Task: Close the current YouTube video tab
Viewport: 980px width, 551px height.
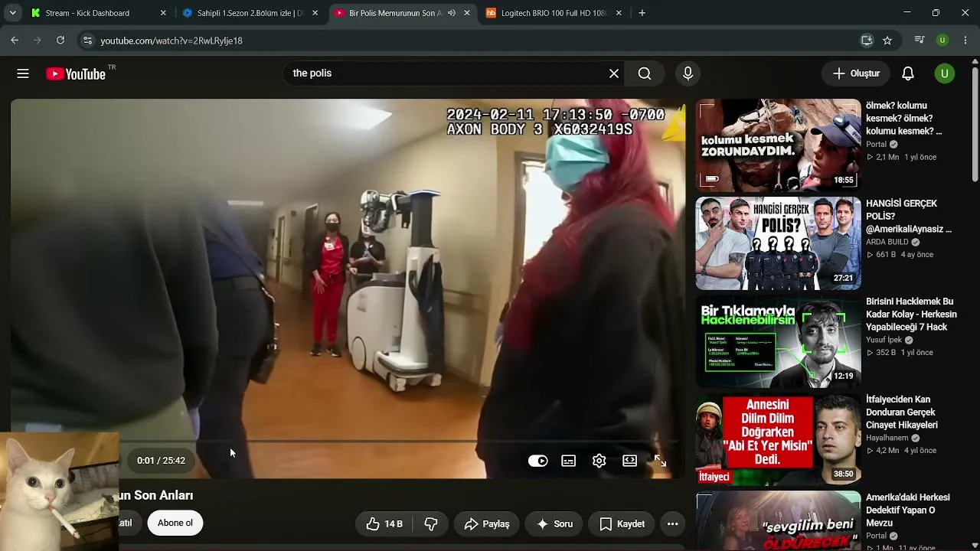Action: coord(467,13)
